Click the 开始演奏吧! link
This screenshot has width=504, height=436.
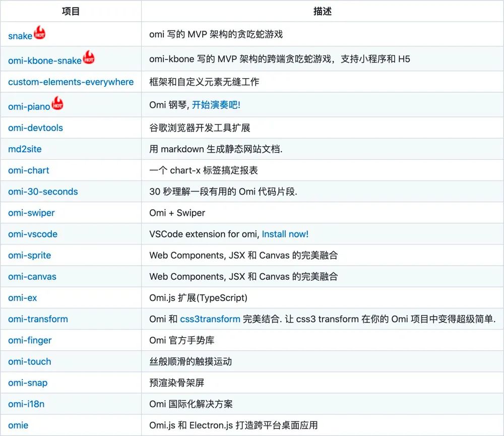click(216, 105)
